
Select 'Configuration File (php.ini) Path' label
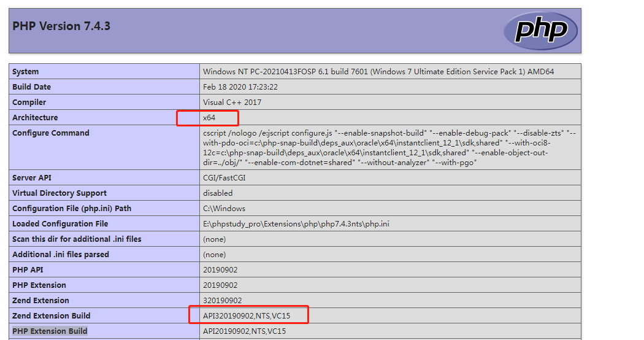point(72,209)
